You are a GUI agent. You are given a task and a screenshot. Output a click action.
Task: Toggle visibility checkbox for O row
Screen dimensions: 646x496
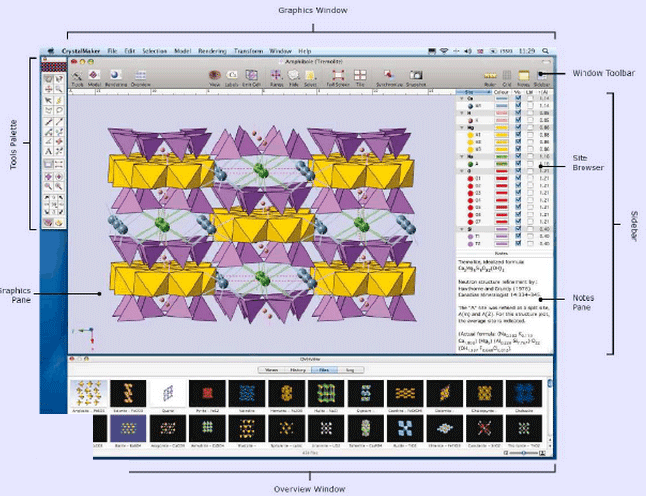(518, 171)
